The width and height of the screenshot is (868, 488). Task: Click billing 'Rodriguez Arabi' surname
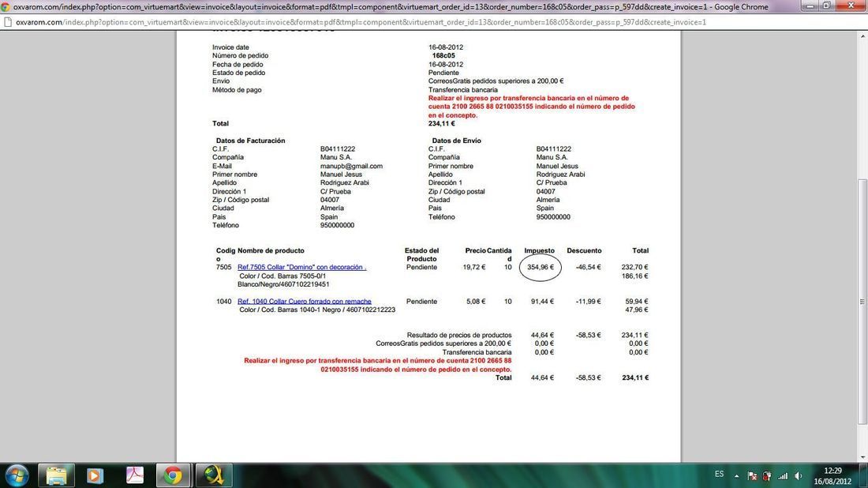344,182
